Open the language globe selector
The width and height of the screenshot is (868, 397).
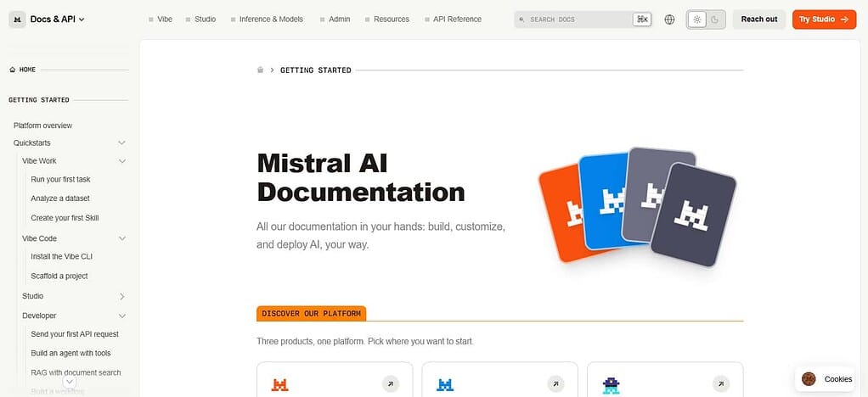(x=669, y=20)
